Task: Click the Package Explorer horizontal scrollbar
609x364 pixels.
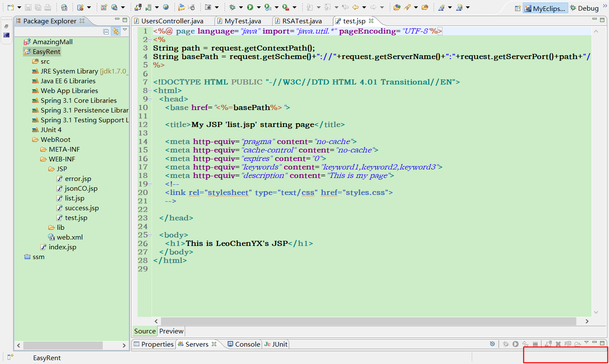Action: (x=62, y=345)
